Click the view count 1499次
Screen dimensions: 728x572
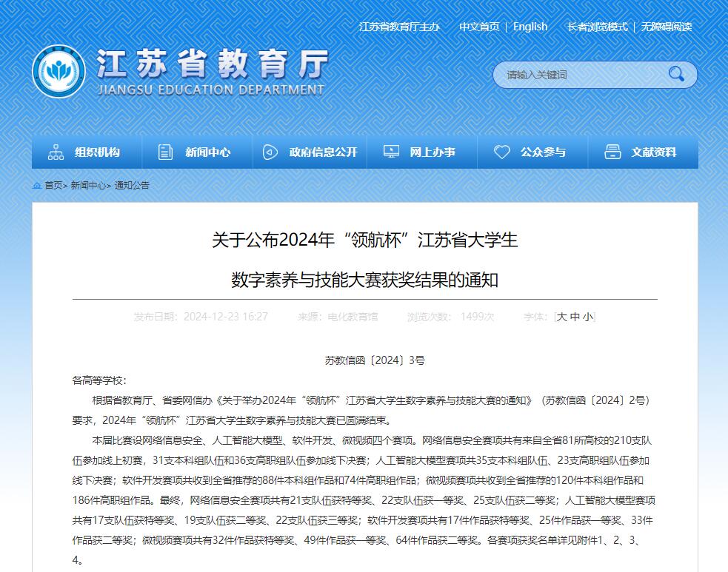point(477,317)
